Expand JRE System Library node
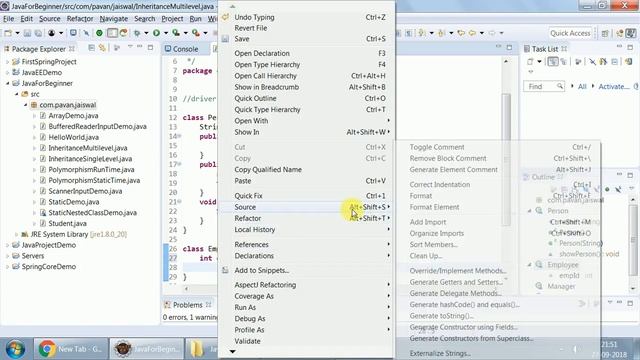Image resolution: width=640 pixels, height=360 pixels. 16,234
